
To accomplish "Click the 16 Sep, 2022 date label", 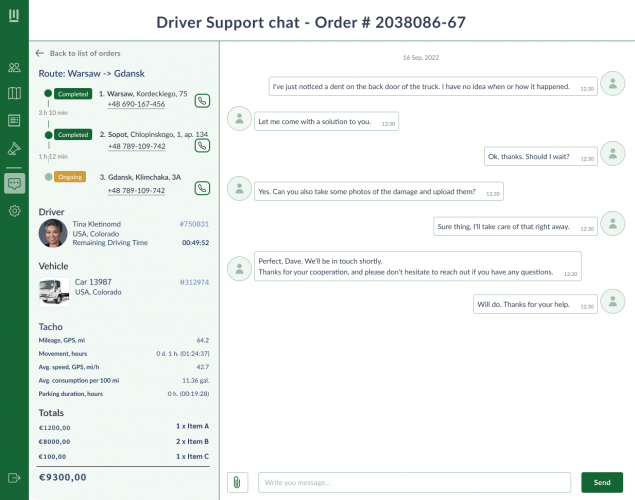I will click(x=421, y=57).
